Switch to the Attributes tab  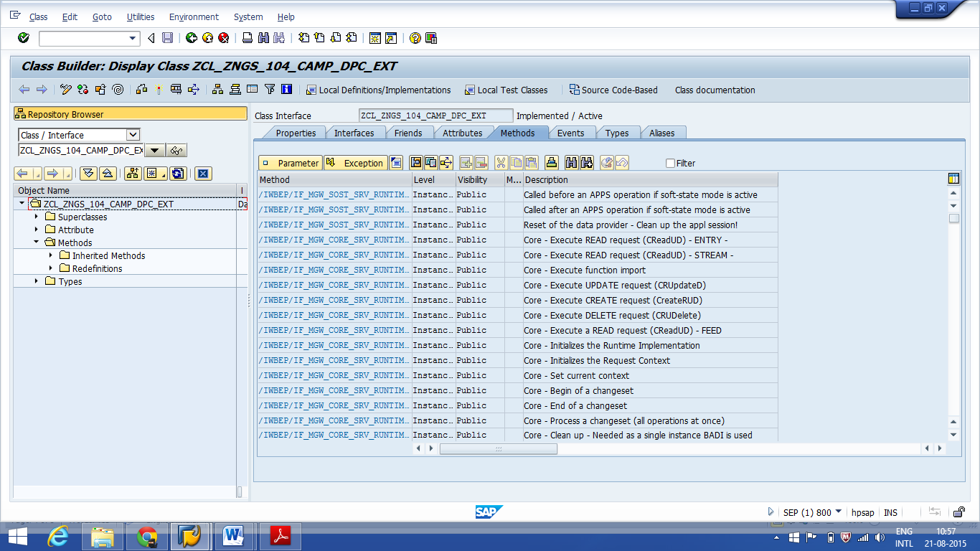[463, 133]
